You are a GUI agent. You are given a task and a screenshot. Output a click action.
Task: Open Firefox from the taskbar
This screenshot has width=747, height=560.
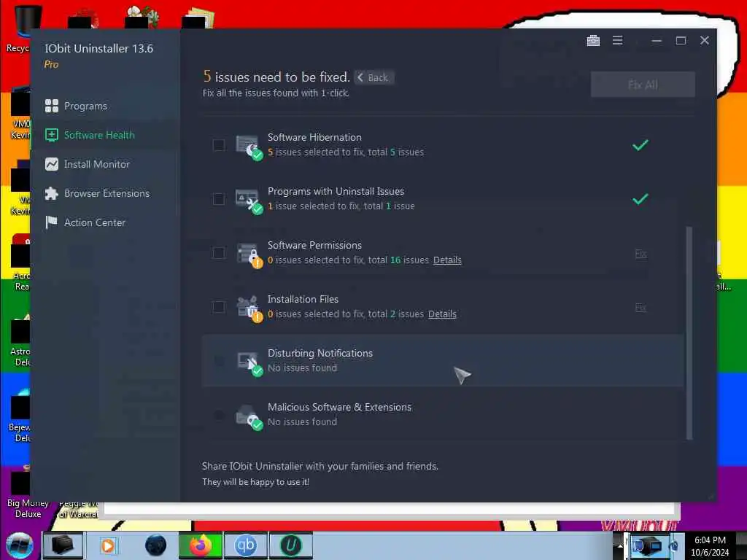coord(200,545)
